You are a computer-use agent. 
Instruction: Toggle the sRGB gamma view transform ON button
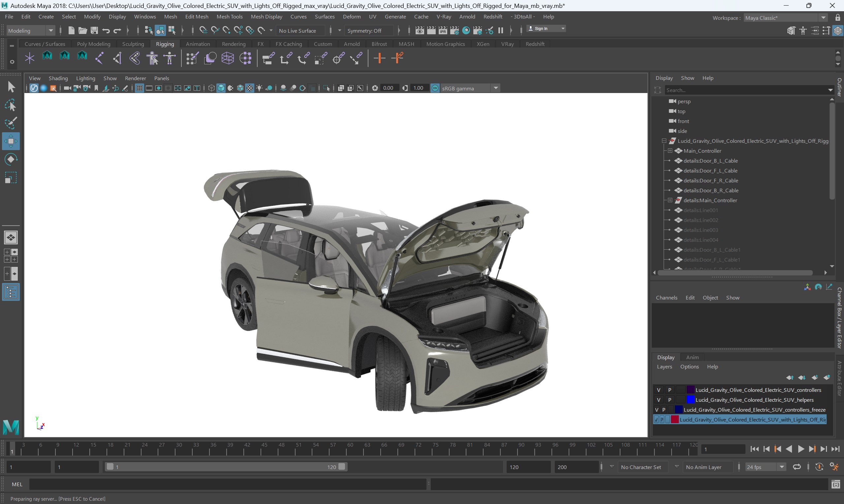pyautogui.click(x=435, y=88)
